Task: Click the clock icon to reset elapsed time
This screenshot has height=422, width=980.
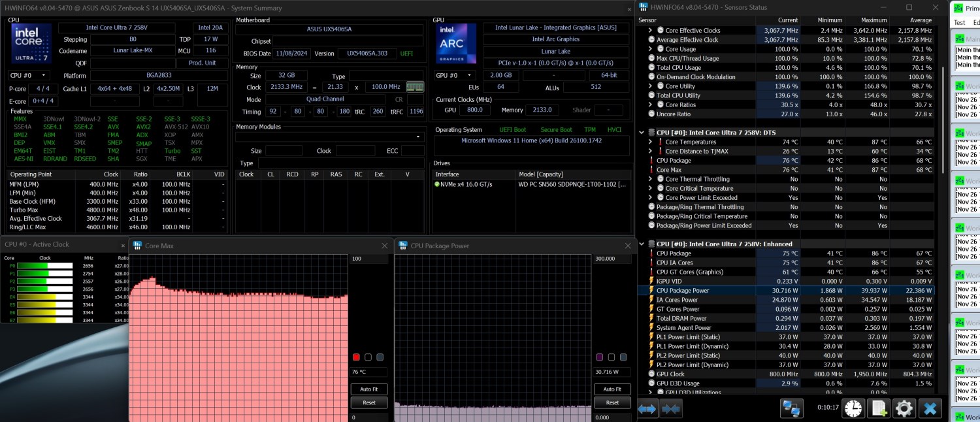Action: point(853,409)
